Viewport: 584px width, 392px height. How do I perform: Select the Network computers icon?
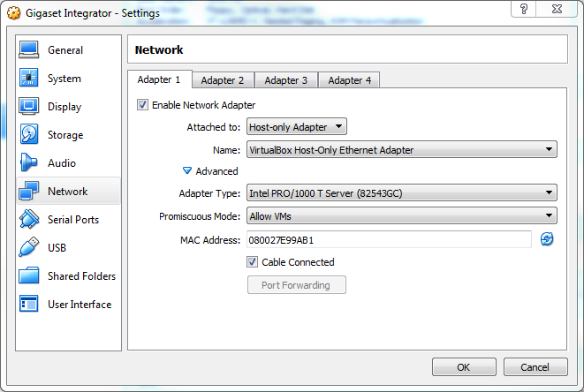(x=28, y=191)
